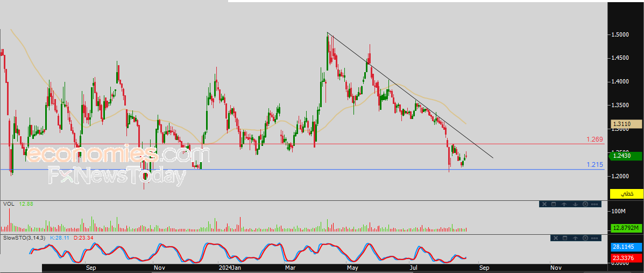Click the SlowSTO(3,14,3) indicator label
This screenshot has height=273, width=644.
[25, 237]
